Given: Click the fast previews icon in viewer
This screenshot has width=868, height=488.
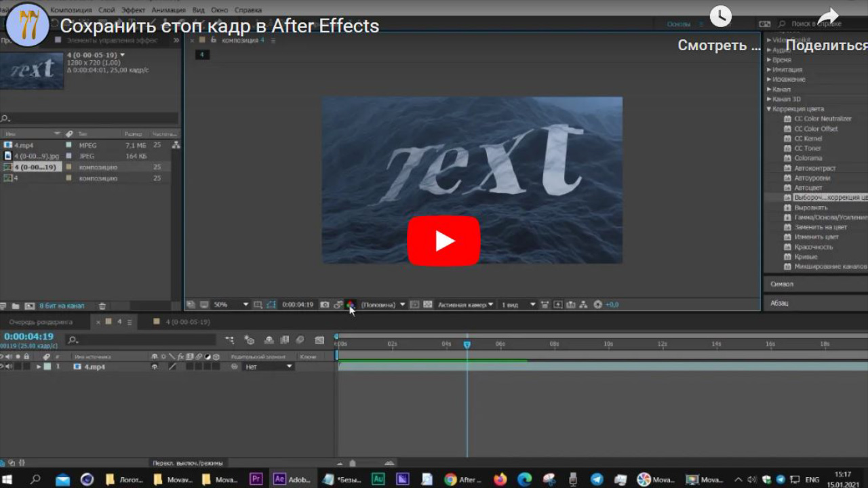Looking at the screenshot, I should coord(558,305).
